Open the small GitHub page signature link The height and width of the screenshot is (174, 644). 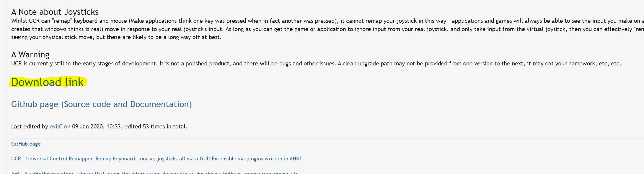[x=26, y=144]
